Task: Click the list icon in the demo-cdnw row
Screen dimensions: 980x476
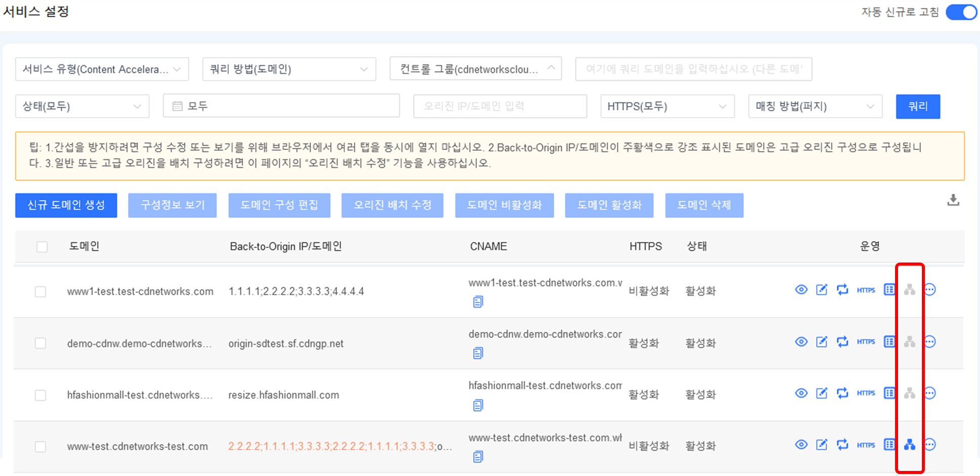Action: [889, 342]
